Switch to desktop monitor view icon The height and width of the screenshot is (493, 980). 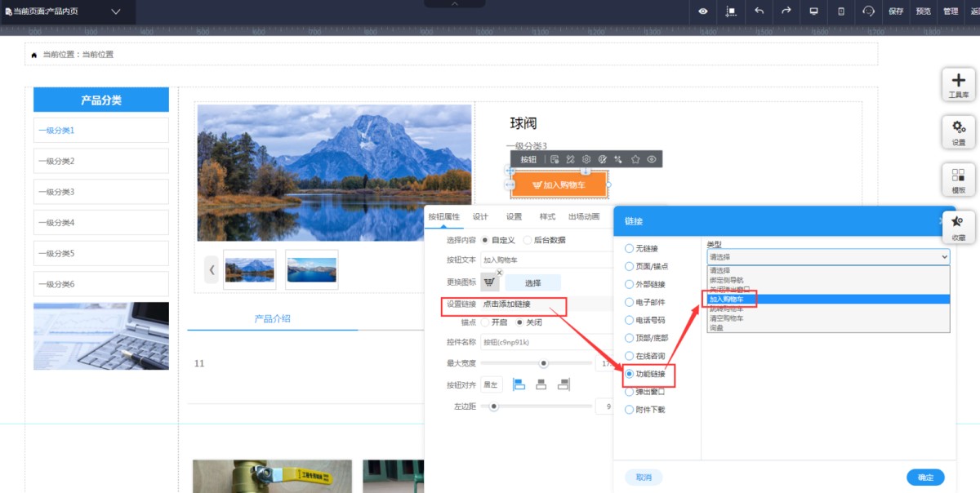(813, 11)
